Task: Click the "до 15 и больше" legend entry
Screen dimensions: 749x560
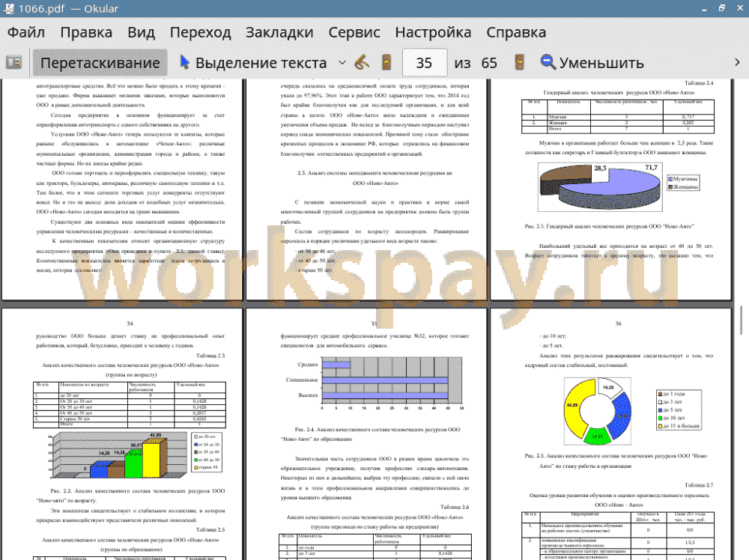Action: pos(679,426)
